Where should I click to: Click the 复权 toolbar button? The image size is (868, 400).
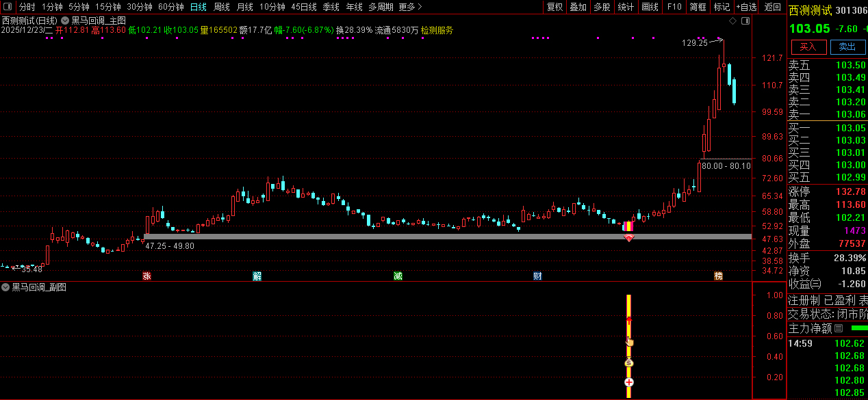click(554, 7)
